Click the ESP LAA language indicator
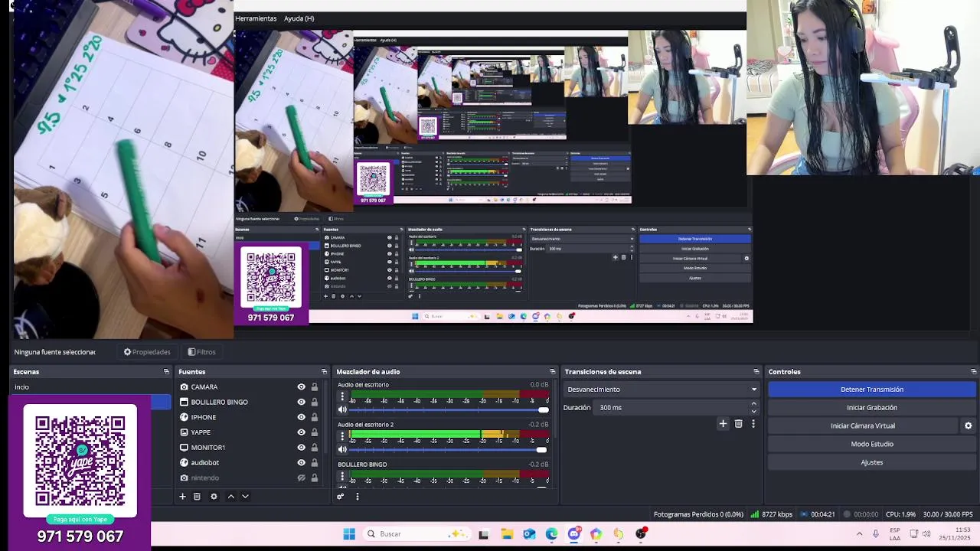980x551 pixels. 895,534
